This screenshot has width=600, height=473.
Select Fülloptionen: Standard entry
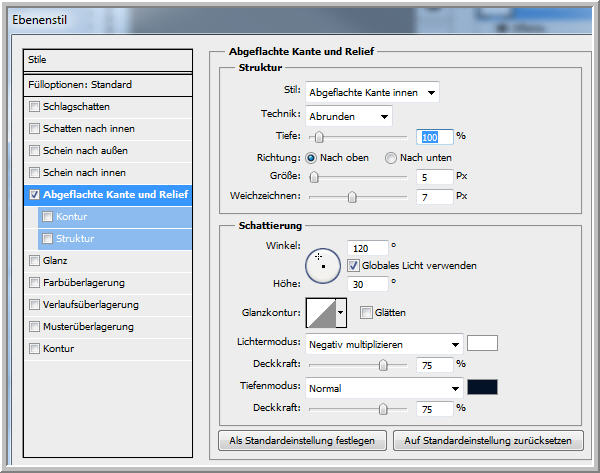tap(108, 85)
